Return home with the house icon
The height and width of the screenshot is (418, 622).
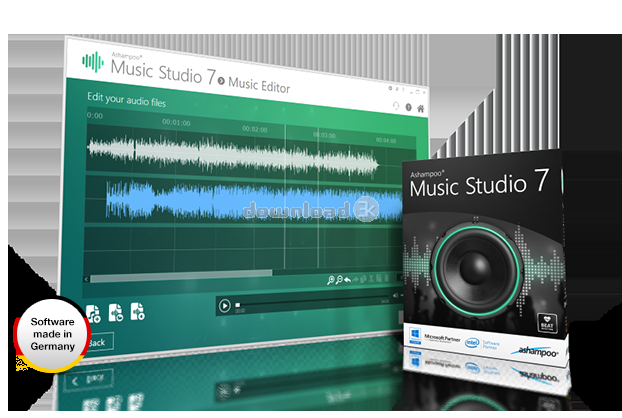tap(420, 109)
